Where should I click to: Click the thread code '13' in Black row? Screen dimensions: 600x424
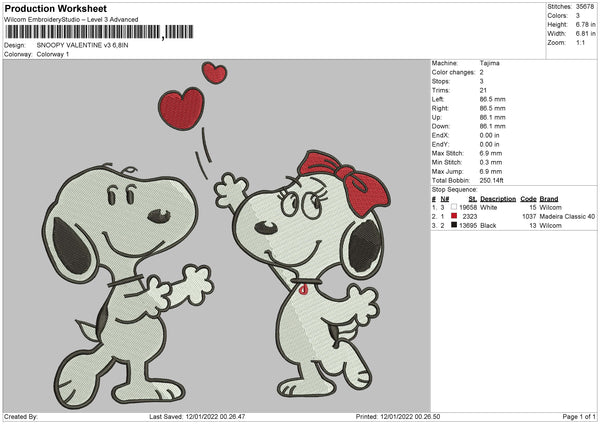(x=533, y=226)
